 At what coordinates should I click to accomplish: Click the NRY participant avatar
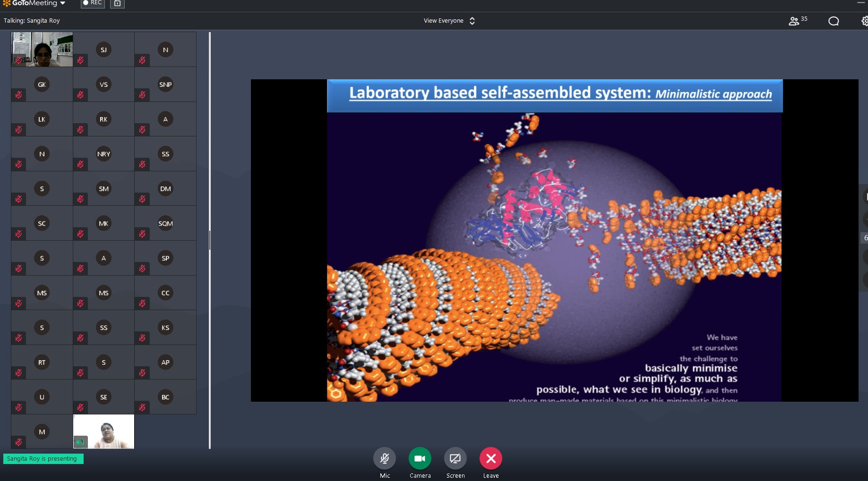tap(103, 154)
